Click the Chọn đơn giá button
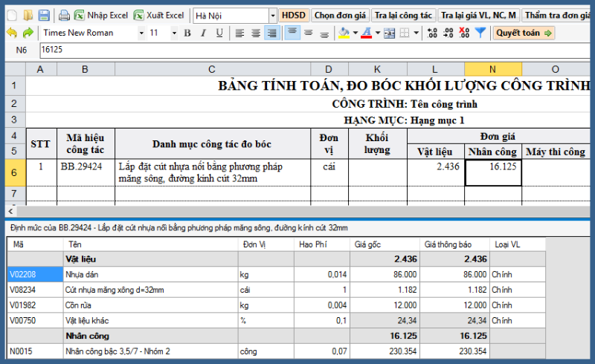Screen dimensions: 595x364 click(x=340, y=15)
